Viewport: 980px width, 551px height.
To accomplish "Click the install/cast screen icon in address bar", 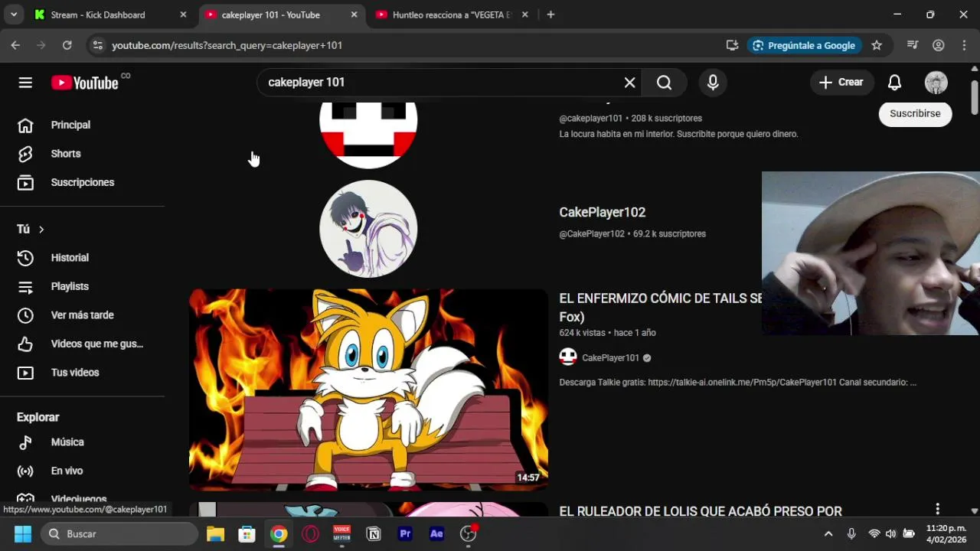I will point(732,45).
